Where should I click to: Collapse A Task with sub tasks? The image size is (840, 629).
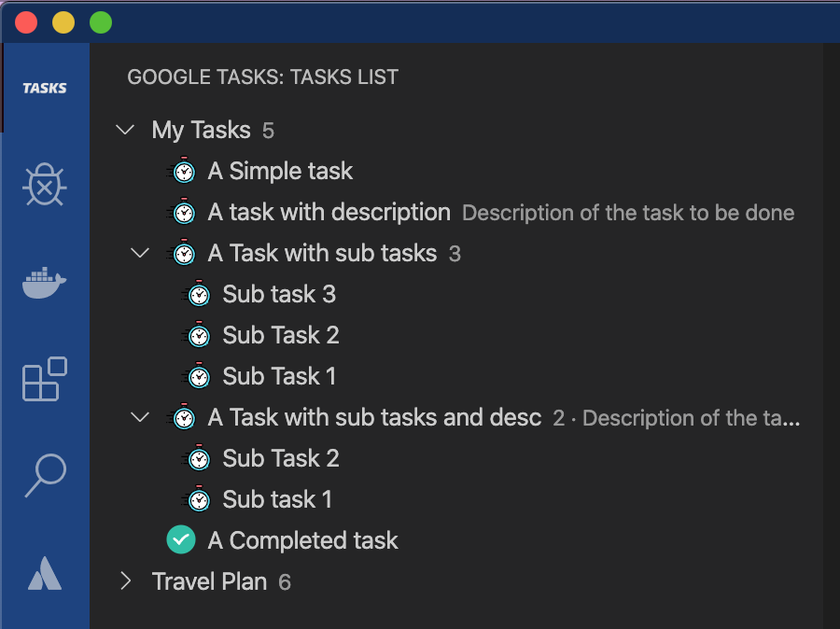click(x=140, y=253)
